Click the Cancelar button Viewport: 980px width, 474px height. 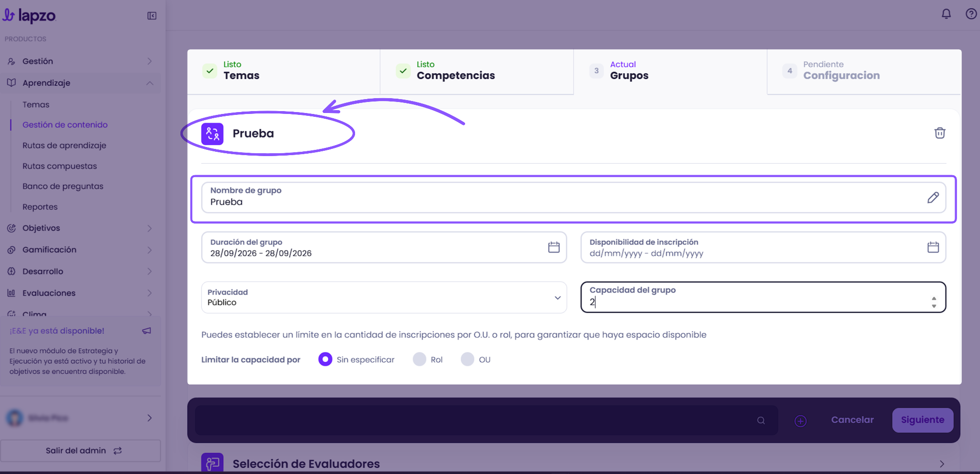852,420
